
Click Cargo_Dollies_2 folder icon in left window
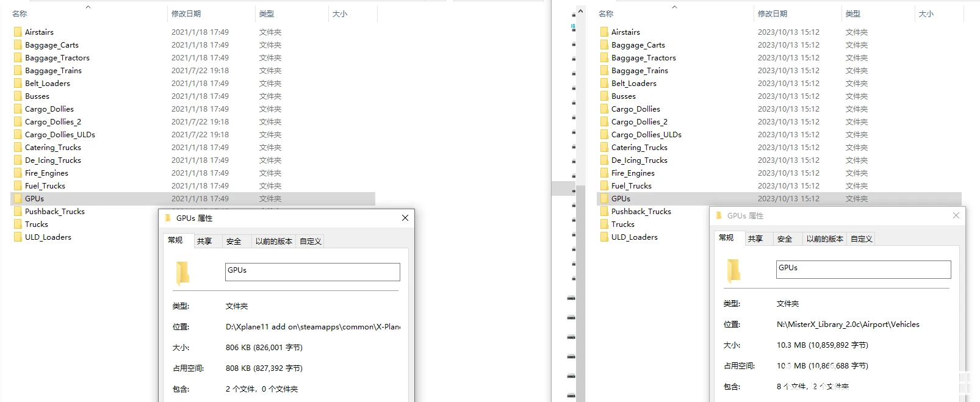click(x=18, y=121)
